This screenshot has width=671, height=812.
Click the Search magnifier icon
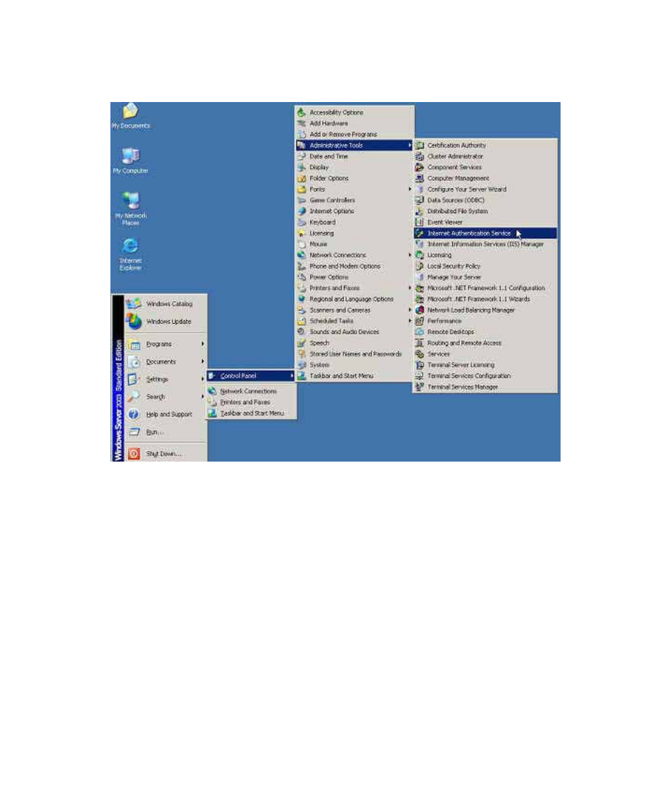134,397
